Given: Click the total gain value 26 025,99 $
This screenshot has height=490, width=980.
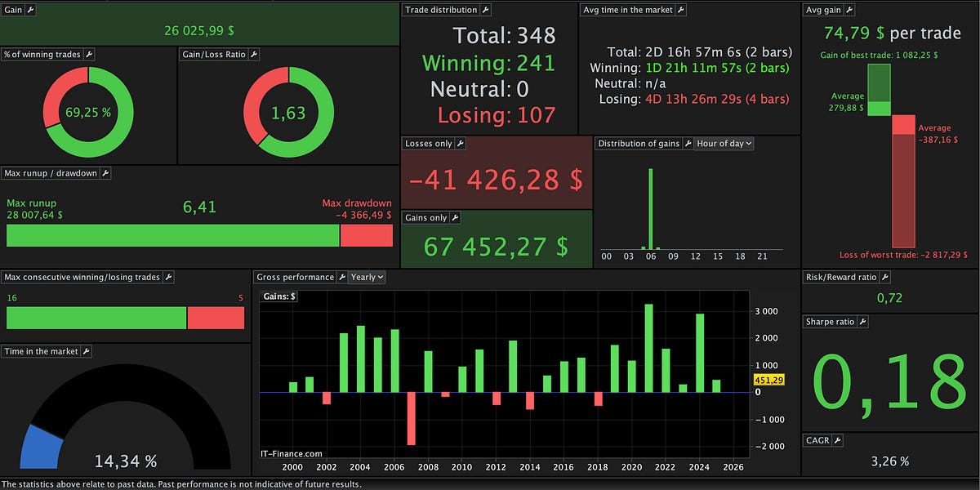Looking at the screenshot, I should click(199, 30).
